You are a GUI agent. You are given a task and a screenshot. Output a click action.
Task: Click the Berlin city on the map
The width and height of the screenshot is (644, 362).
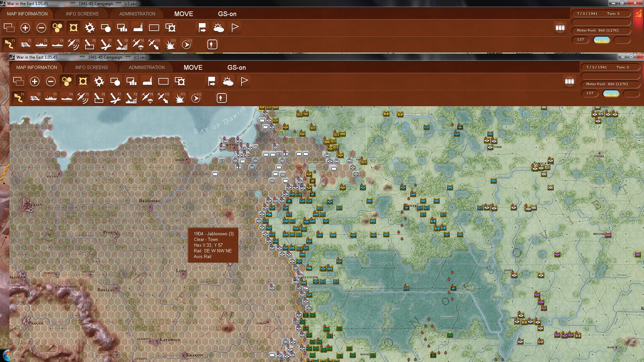27,205
